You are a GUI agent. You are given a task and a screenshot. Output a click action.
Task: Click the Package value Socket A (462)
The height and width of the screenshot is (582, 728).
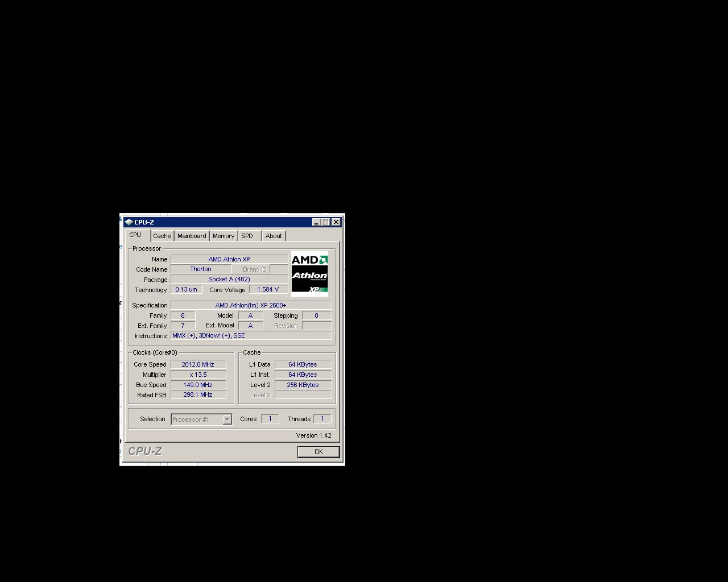click(229, 280)
